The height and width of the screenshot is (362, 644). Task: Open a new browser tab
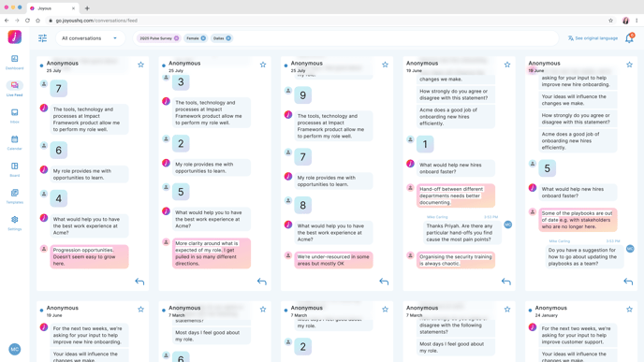coord(87,8)
